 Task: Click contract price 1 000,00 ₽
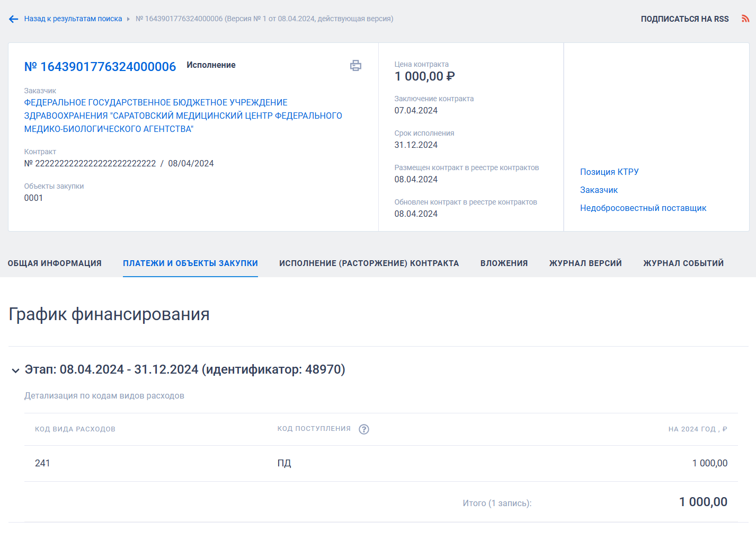[425, 76]
